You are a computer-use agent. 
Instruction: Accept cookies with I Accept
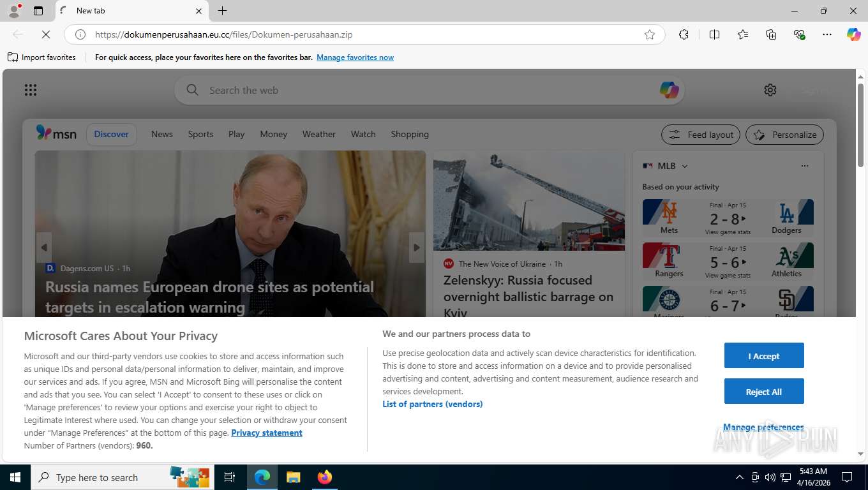[764, 355]
